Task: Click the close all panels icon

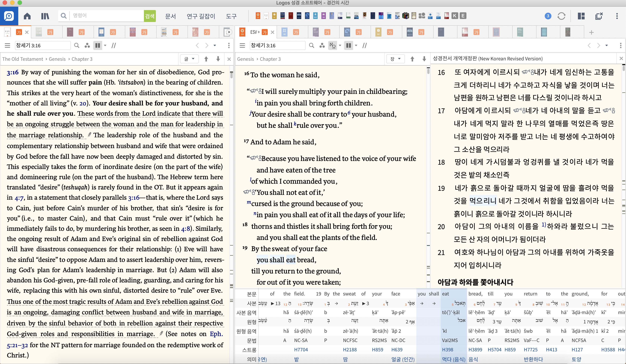Action: (599, 16)
